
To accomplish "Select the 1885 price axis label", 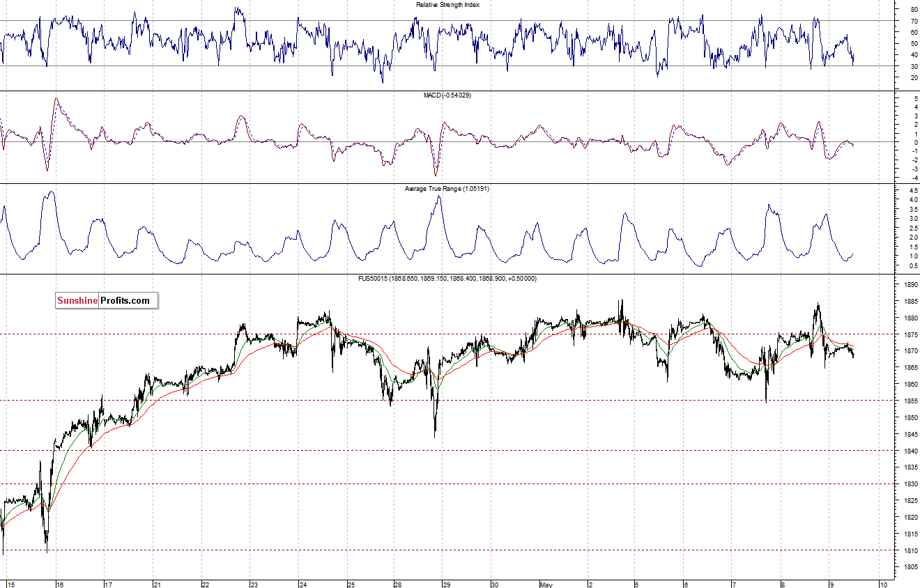I will click(910, 302).
